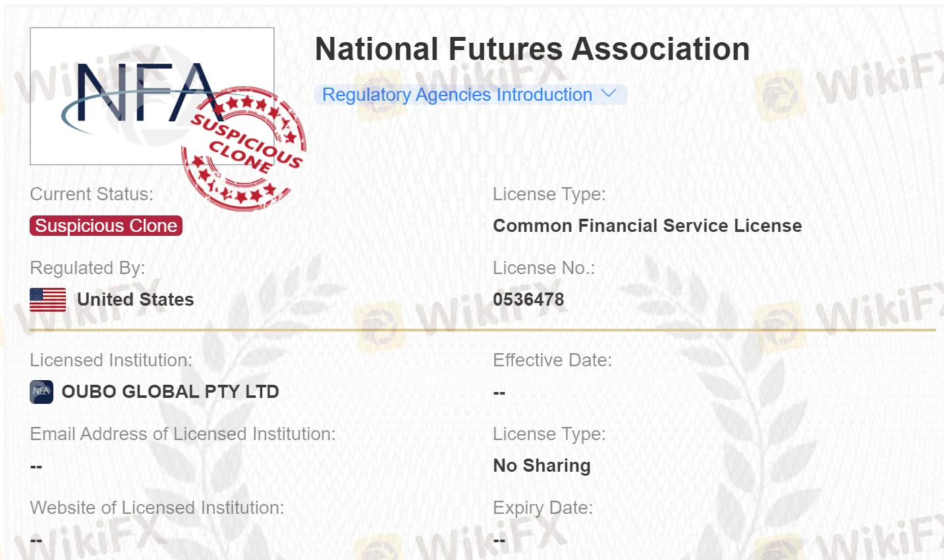Click the Email Address of Licensed Institution label

tap(182, 434)
